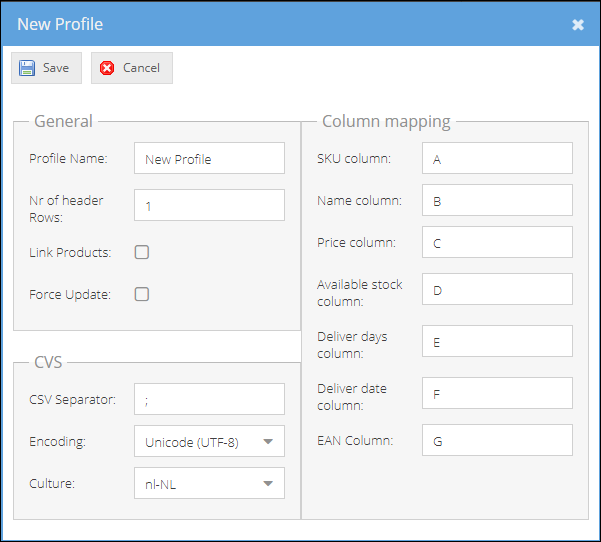Select the Available stock column field
Screen dimensions: 601x542
[497, 289]
